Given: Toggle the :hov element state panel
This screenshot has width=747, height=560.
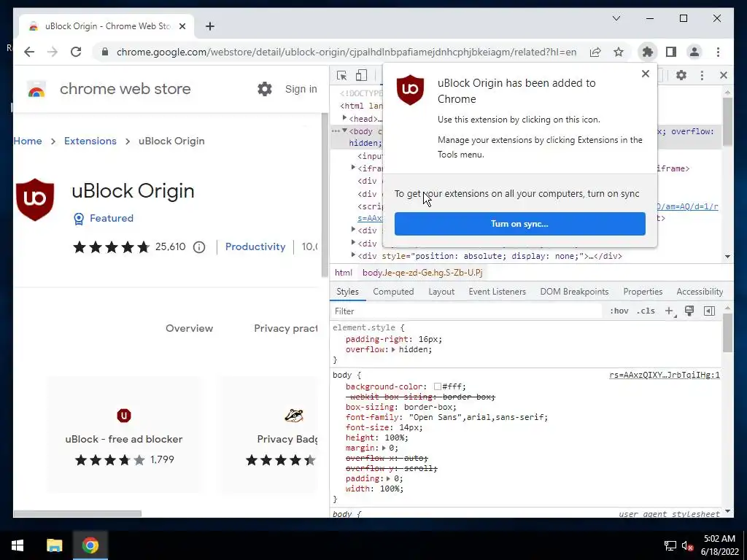Looking at the screenshot, I should point(619,311).
